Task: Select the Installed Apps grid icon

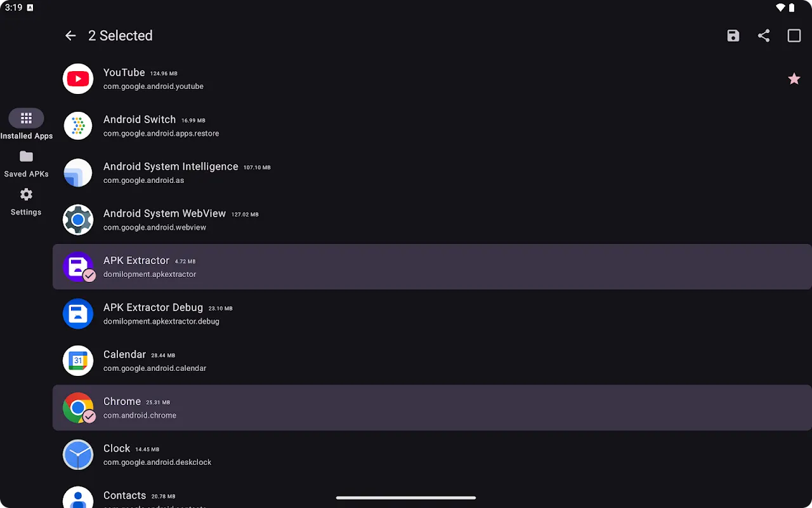Action: pyautogui.click(x=26, y=118)
